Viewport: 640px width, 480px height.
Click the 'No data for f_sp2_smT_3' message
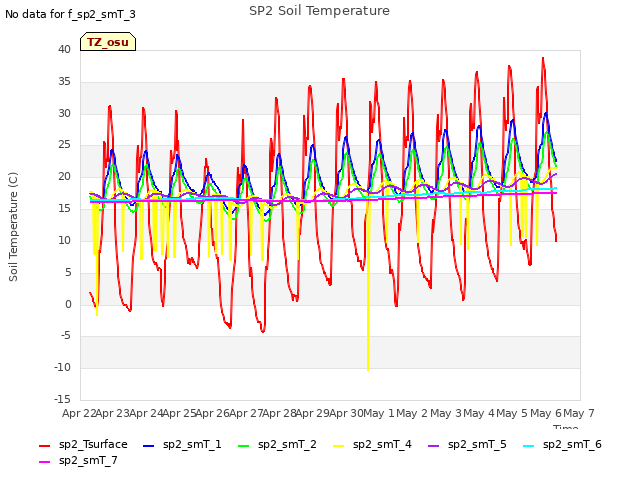pyautogui.click(x=70, y=14)
